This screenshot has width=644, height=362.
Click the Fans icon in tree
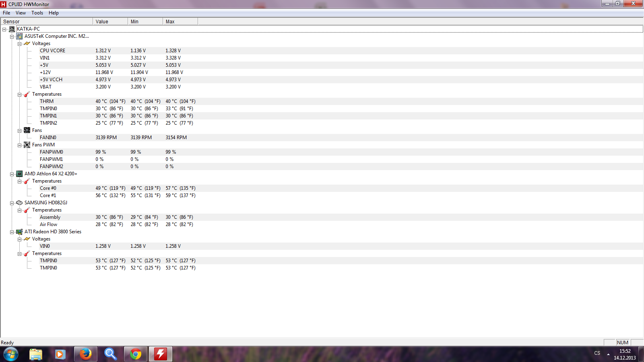click(x=27, y=130)
